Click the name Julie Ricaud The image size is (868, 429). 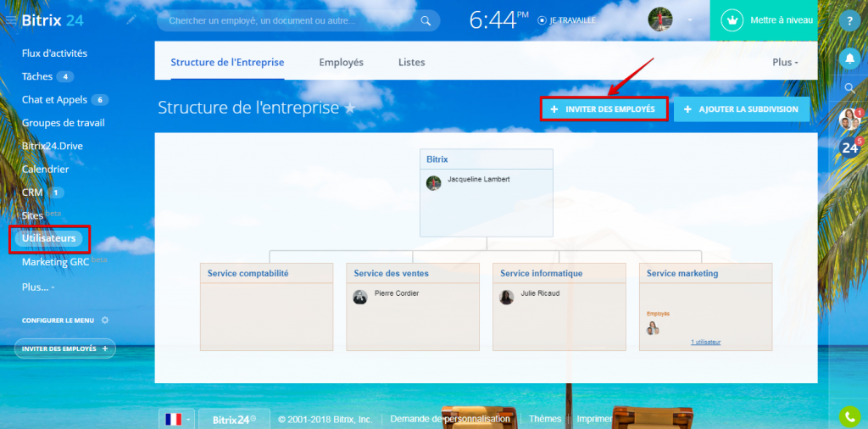[x=540, y=293]
